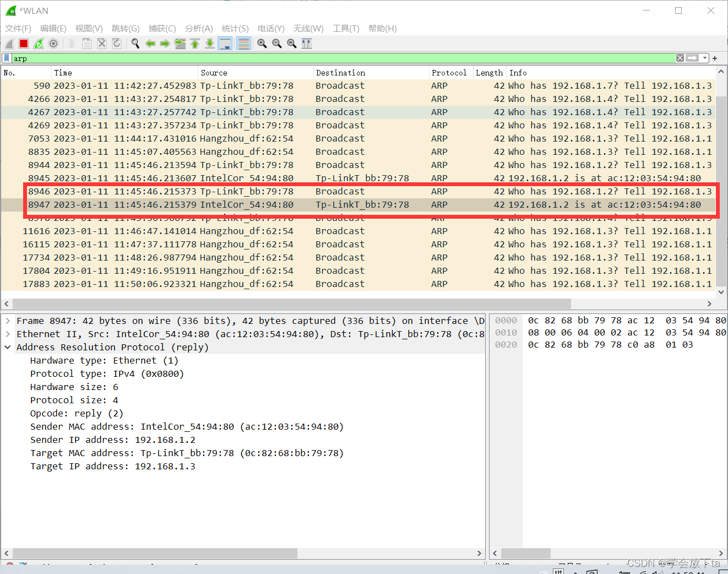Select the Hardware type: Ethernet field
728x574 pixels.
[x=104, y=360]
